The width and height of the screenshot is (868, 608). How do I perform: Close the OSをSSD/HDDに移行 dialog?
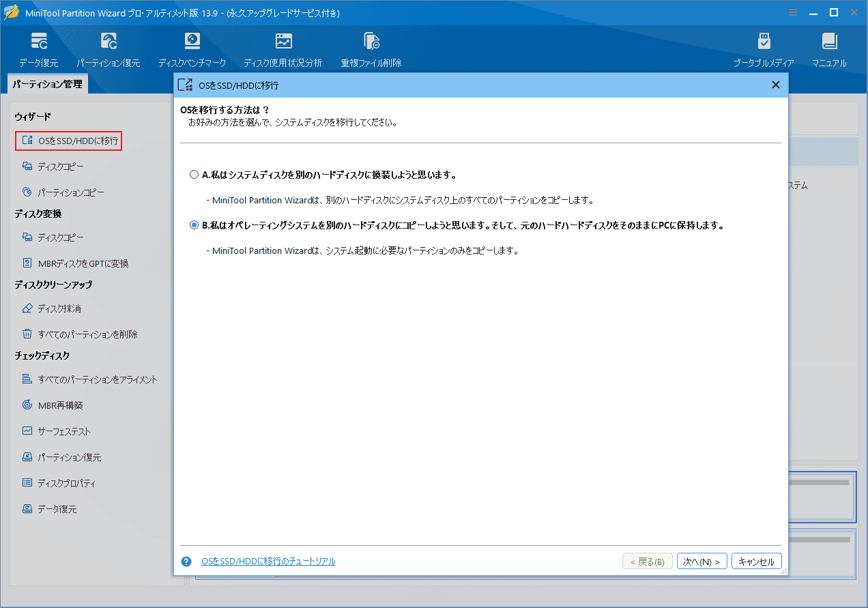(775, 85)
